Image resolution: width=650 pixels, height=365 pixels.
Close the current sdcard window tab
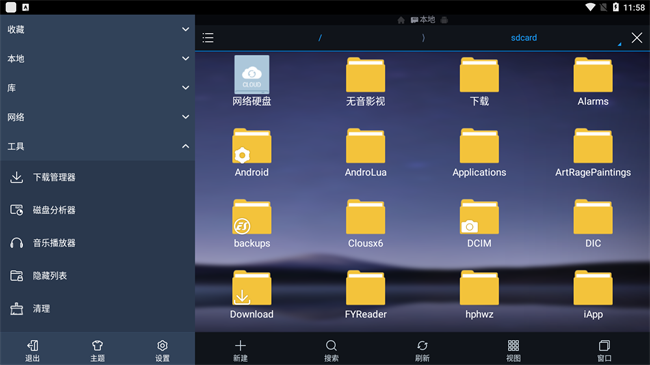[637, 38]
